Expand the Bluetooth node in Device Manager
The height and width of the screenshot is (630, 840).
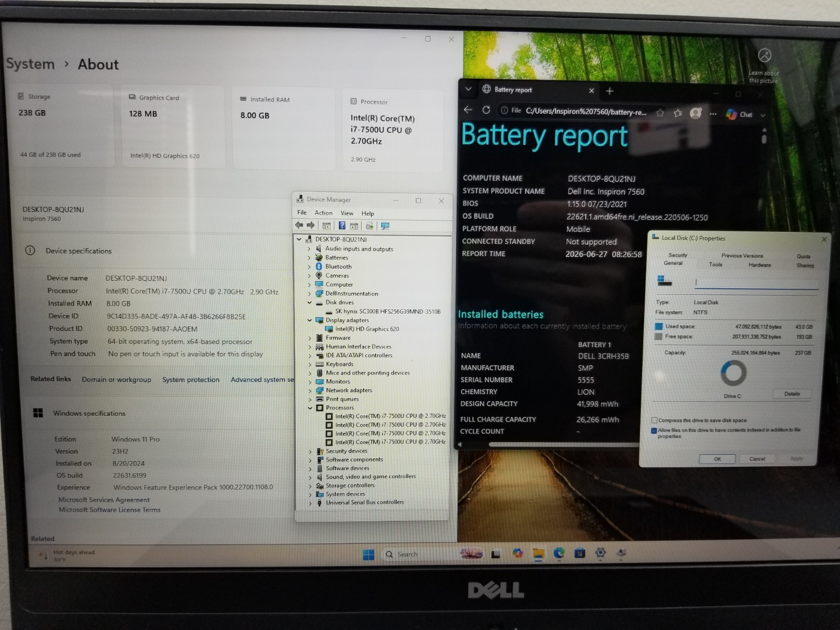[309, 267]
